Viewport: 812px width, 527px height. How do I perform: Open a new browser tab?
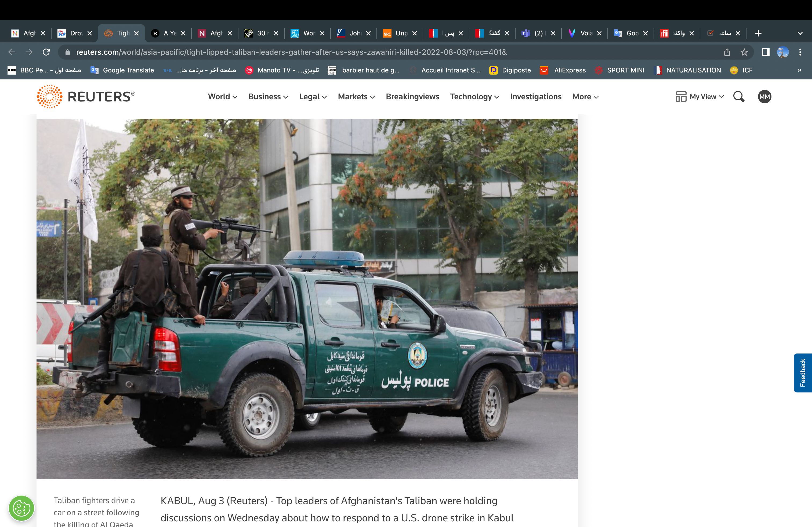coord(758,33)
